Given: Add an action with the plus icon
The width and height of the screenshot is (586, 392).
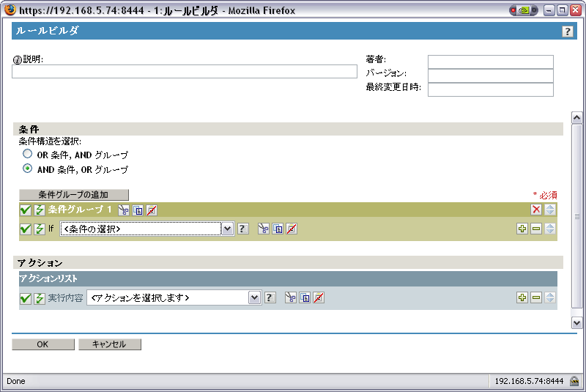Looking at the screenshot, I should 522,297.
